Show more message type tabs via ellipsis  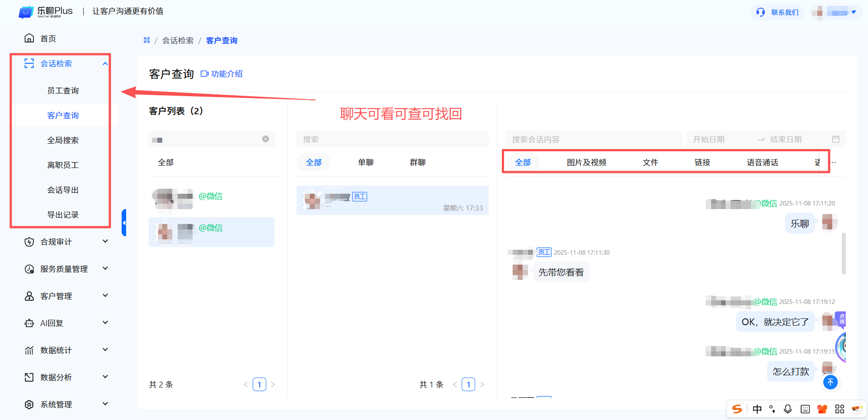coord(834,163)
